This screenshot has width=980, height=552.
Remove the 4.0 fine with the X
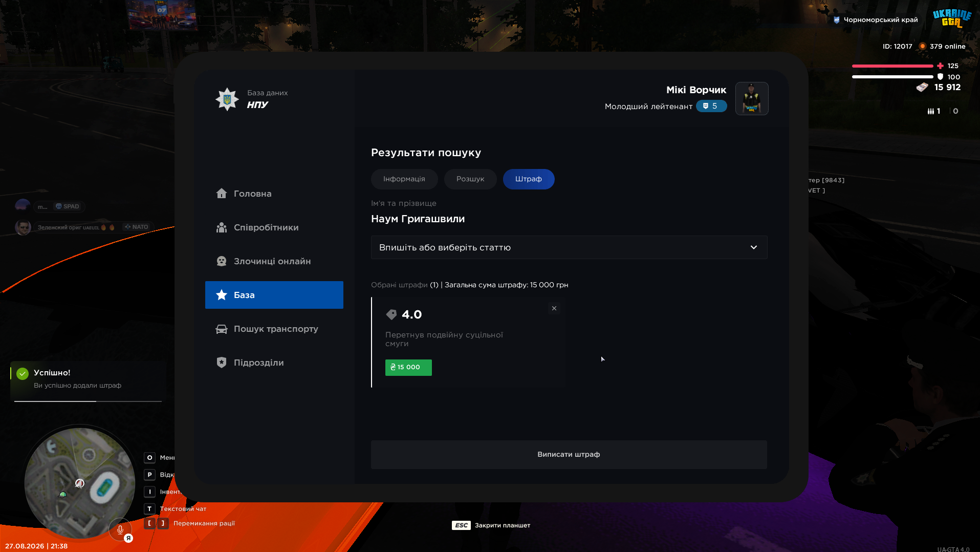(554, 308)
